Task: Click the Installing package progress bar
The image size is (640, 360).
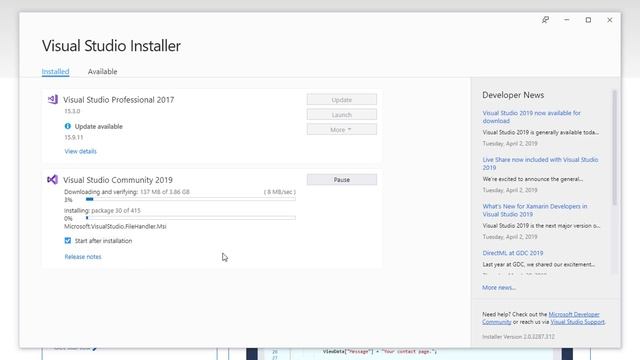Action: [191, 218]
